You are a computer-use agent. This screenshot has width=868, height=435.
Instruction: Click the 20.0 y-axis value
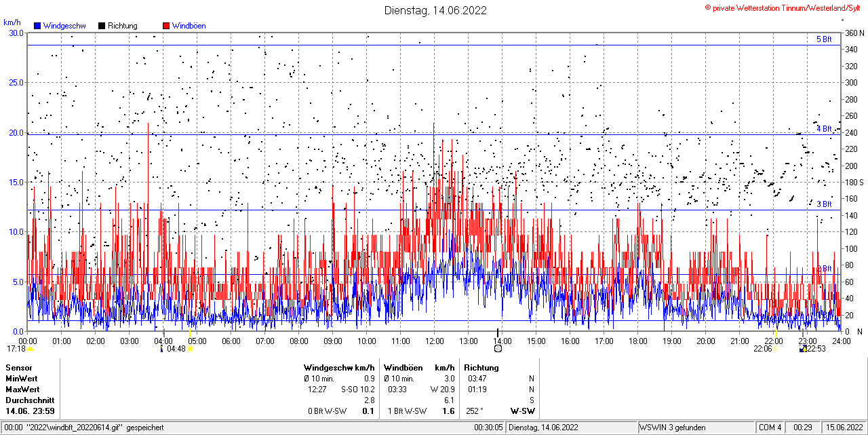pos(16,132)
